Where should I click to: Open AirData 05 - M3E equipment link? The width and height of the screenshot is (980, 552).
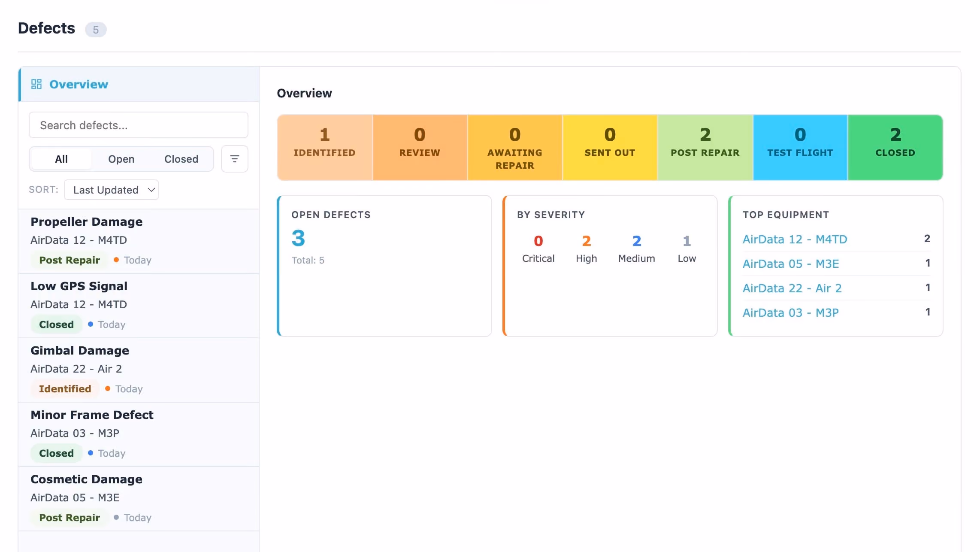[x=791, y=264]
